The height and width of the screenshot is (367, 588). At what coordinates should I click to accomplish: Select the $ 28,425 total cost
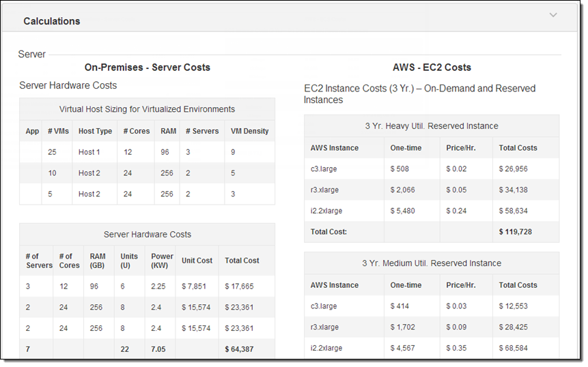pyautogui.click(x=513, y=327)
